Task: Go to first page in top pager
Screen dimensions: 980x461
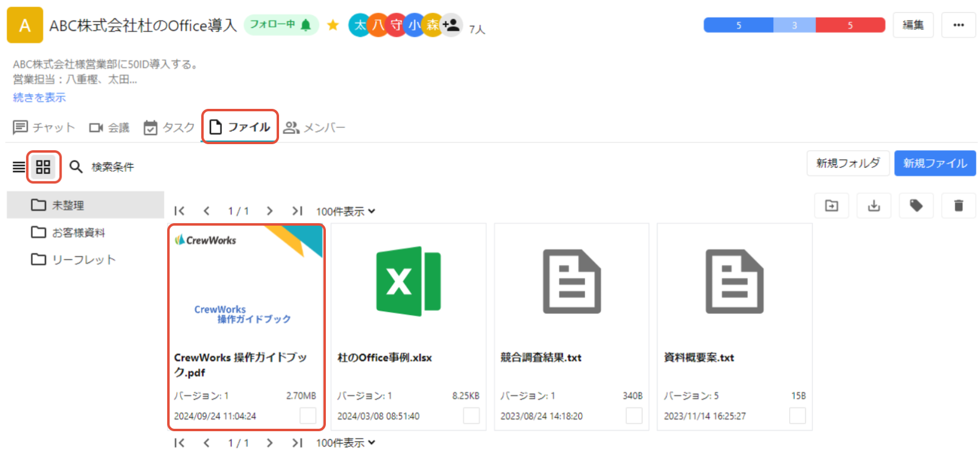Action: (179, 211)
